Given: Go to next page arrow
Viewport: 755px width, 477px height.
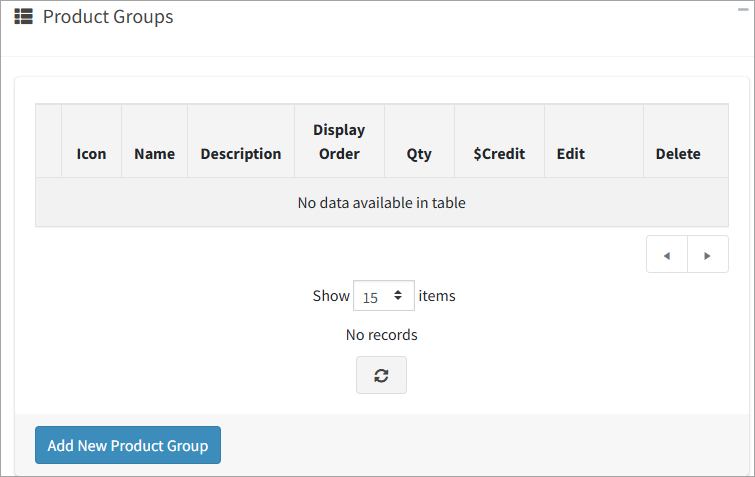Looking at the screenshot, I should tap(707, 255).
